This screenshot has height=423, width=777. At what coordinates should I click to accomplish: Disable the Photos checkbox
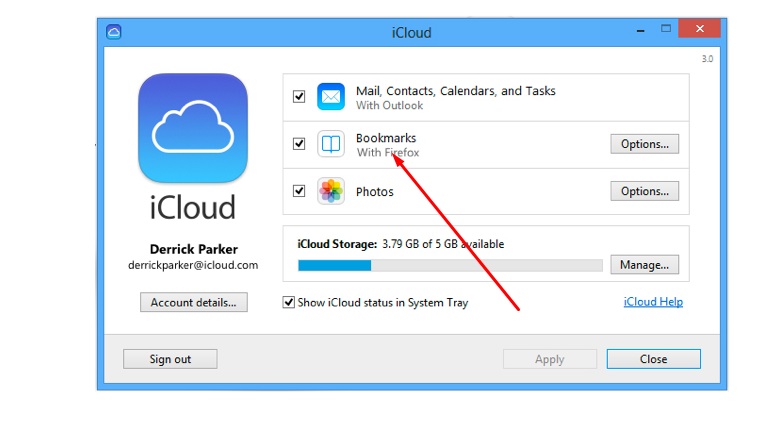(x=299, y=191)
